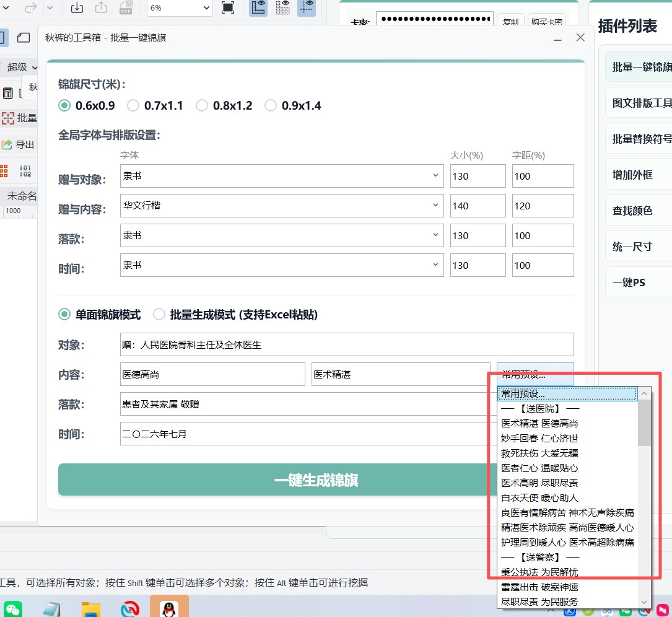Click the 医德高尚 content input field
Viewport: 672px width, 617px height.
click(x=212, y=374)
